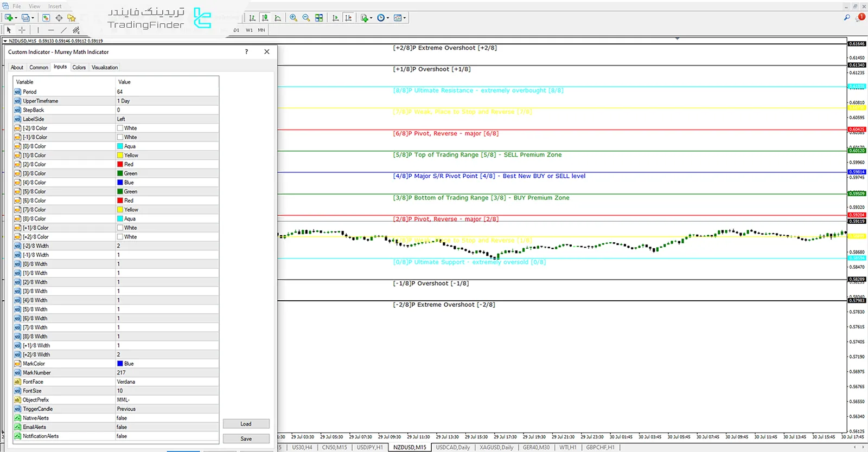Pick the Cursor arrow tool
The image size is (868, 452).
[9, 30]
